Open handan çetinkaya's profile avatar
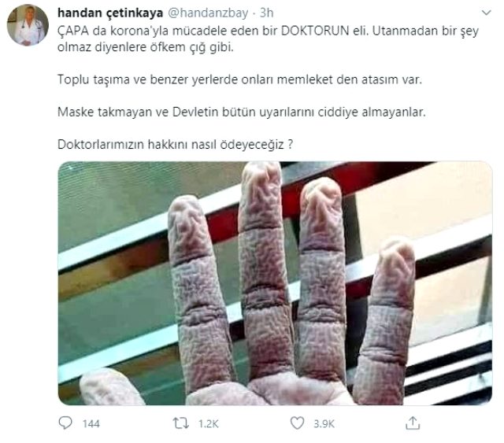Image resolution: width=504 pixels, height=443 pixels. (x=28, y=25)
